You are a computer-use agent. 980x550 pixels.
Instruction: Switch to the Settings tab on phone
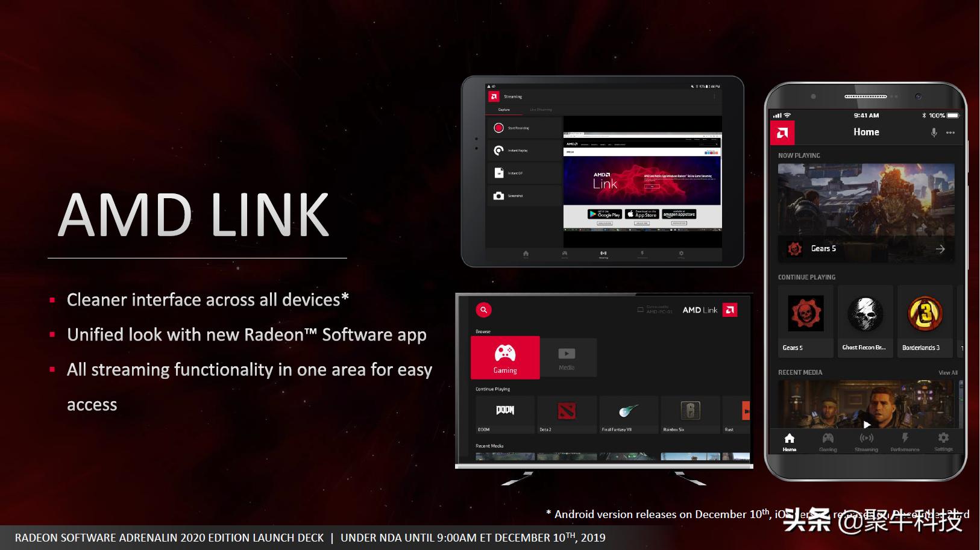pyautogui.click(x=943, y=442)
